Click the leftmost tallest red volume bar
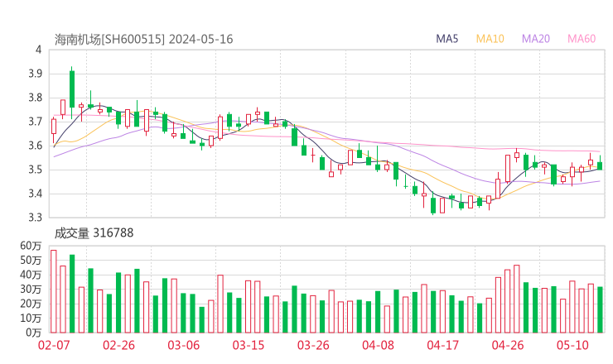613x364 pixels. pyautogui.click(x=54, y=290)
